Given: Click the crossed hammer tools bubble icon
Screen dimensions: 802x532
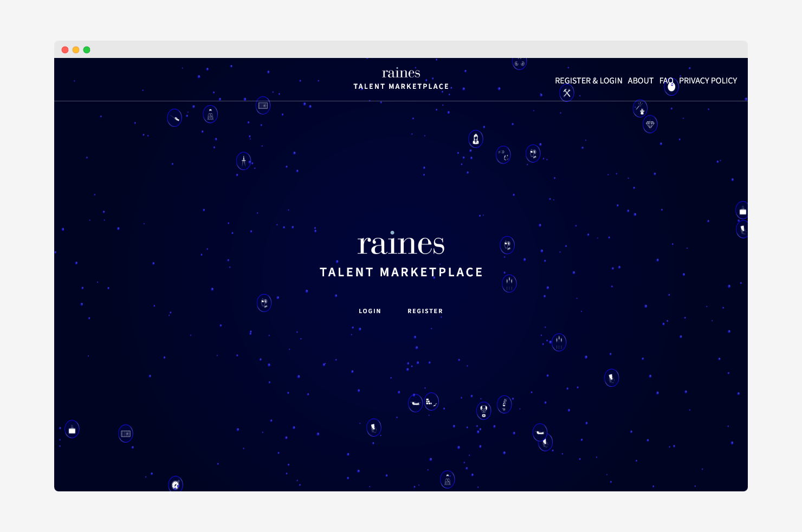Looking at the screenshot, I should 567,93.
